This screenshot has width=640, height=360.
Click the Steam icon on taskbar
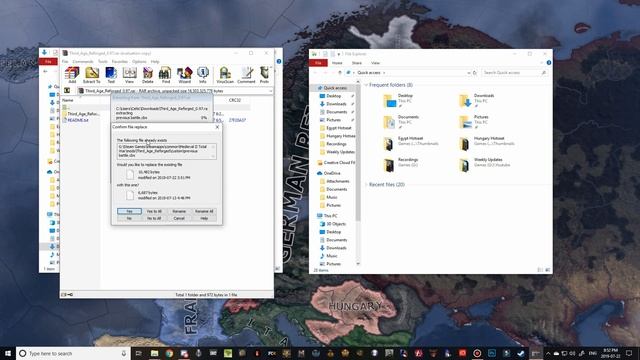(520, 353)
